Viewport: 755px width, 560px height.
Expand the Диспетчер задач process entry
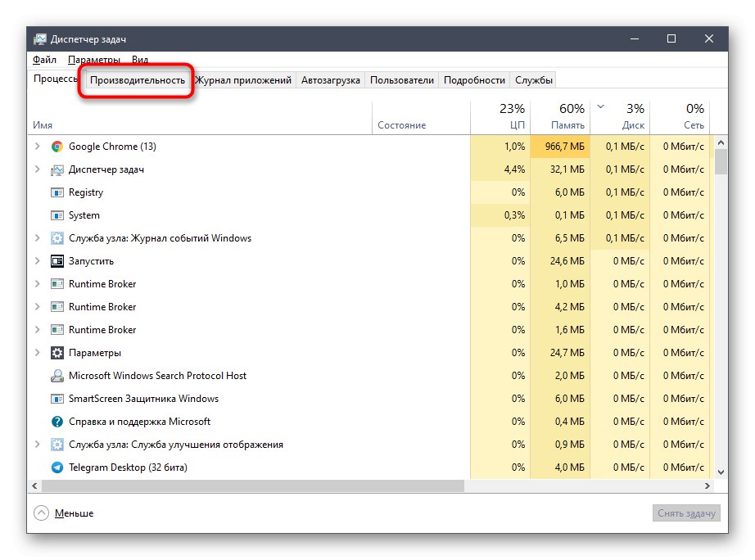pos(37,169)
